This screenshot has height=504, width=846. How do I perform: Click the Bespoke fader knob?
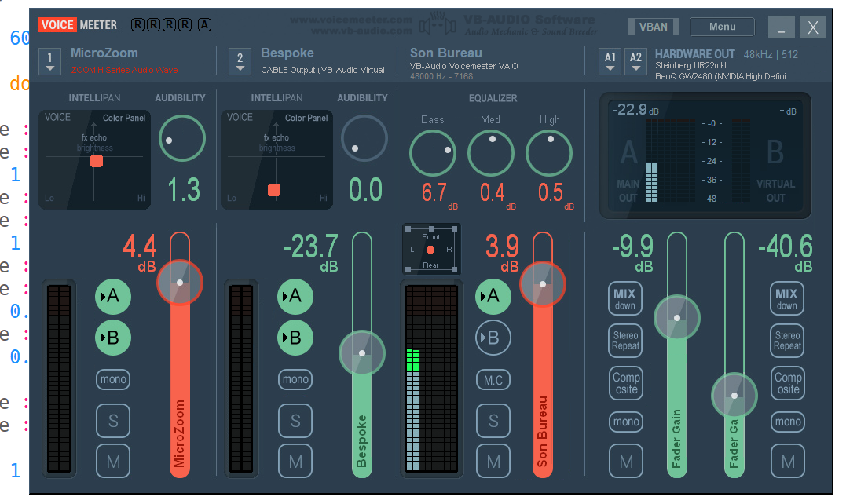point(362,353)
